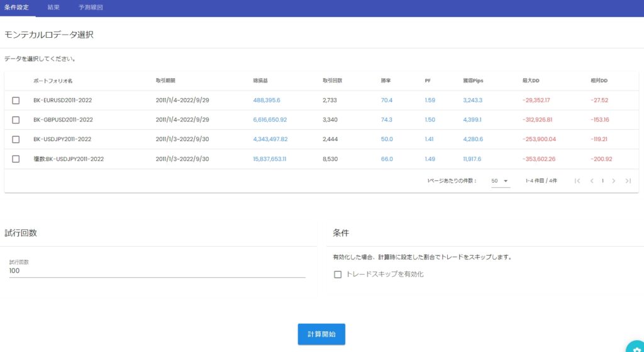Screen dimensions: 644x352
Task: Click the PF value 1.49
Action: 430,159
